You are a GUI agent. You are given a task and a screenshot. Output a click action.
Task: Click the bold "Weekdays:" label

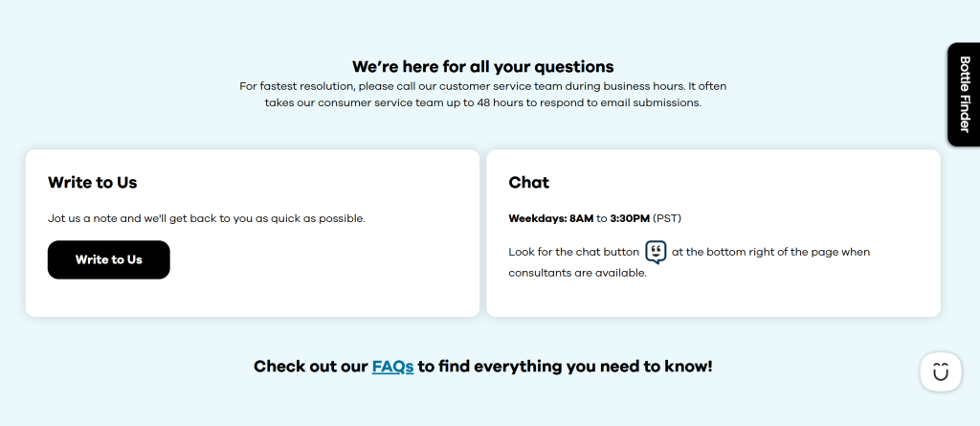(538, 218)
